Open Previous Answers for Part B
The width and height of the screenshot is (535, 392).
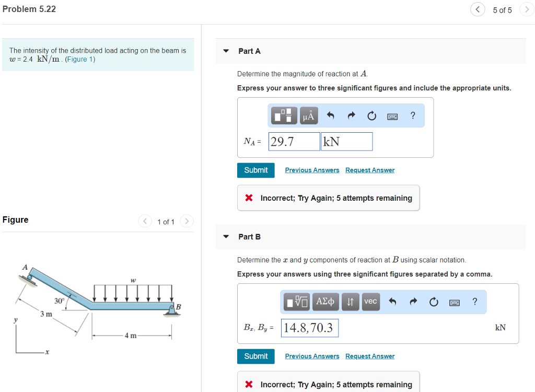(x=312, y=356)
